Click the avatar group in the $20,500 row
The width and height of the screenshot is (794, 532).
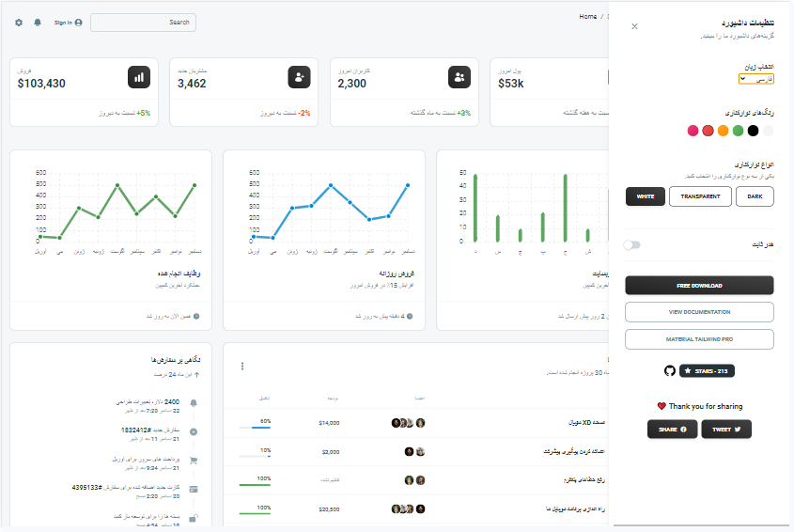pos(408,509)
